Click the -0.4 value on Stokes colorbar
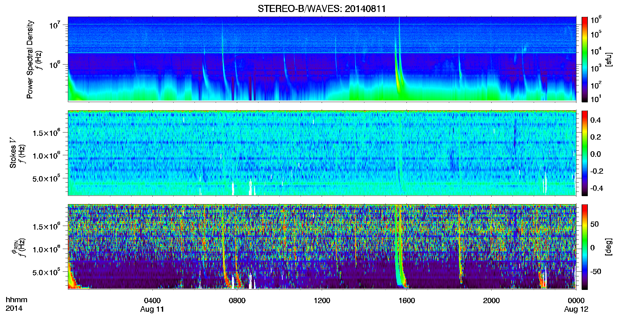The image size is (644, 332). (597, 188)
